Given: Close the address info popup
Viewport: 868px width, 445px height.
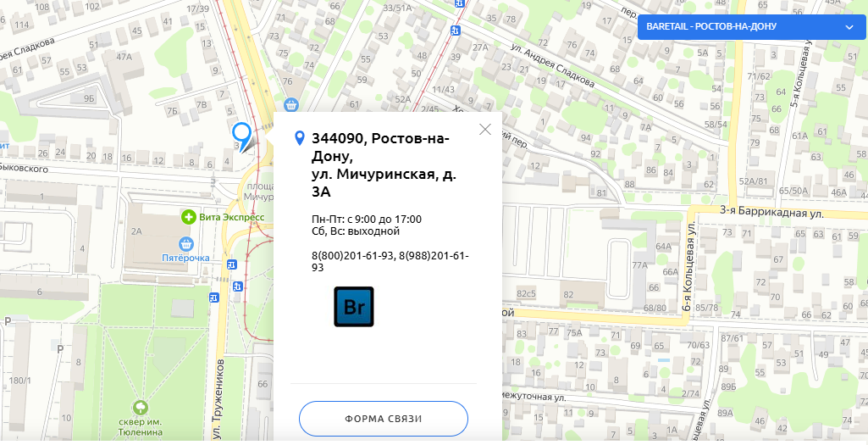Looking at the screenshot, I should pyautogui.click(x=485, y=129).
